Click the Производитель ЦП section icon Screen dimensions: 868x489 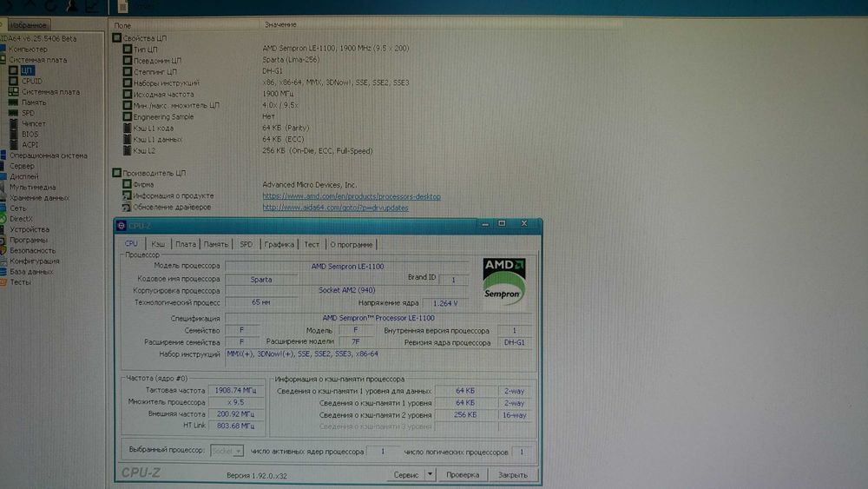click(x=117, y=173)
